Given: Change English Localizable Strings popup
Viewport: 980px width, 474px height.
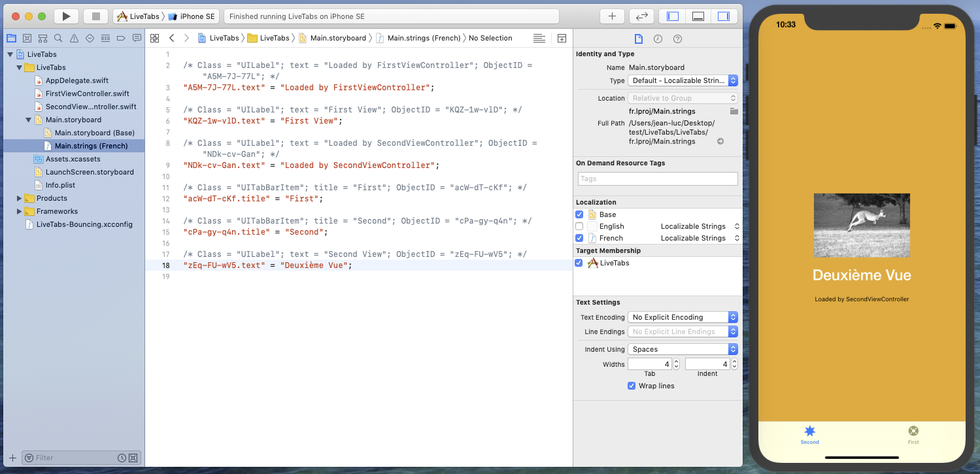Looking at the screenshot, I should 700,226.
